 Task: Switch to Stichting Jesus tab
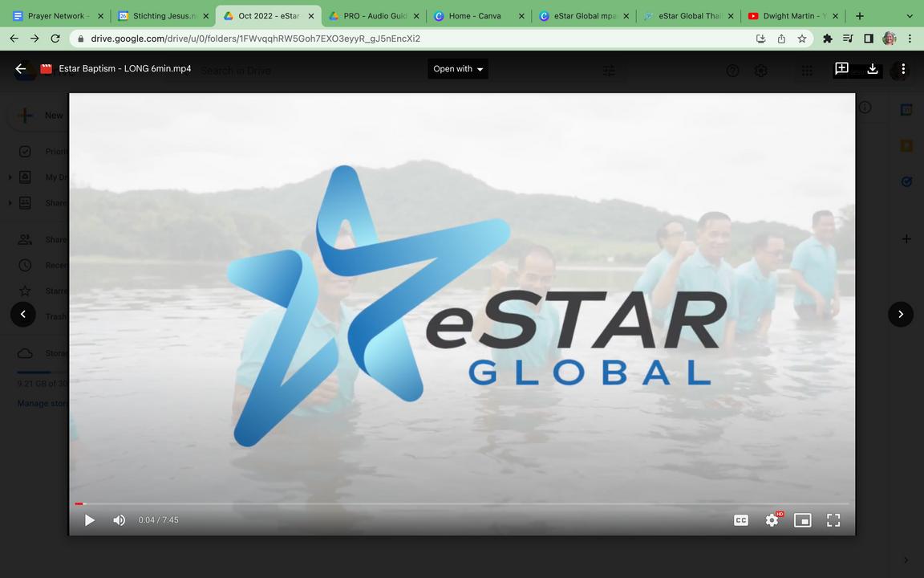point(164,16)
